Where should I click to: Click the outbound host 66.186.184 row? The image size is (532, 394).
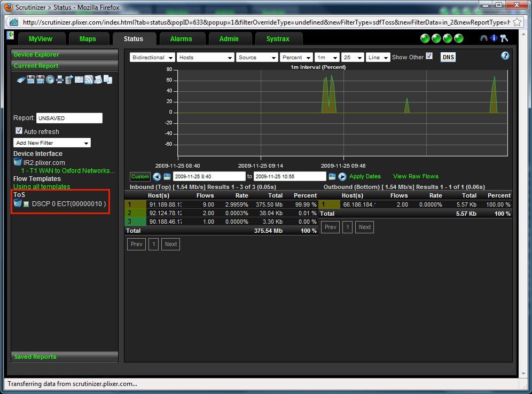coord(415,204)
